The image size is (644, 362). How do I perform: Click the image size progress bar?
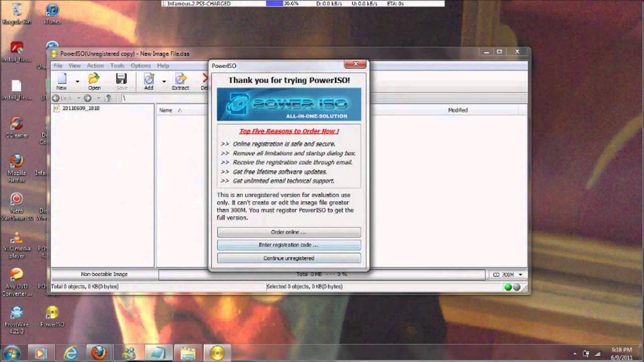(322, 275)
